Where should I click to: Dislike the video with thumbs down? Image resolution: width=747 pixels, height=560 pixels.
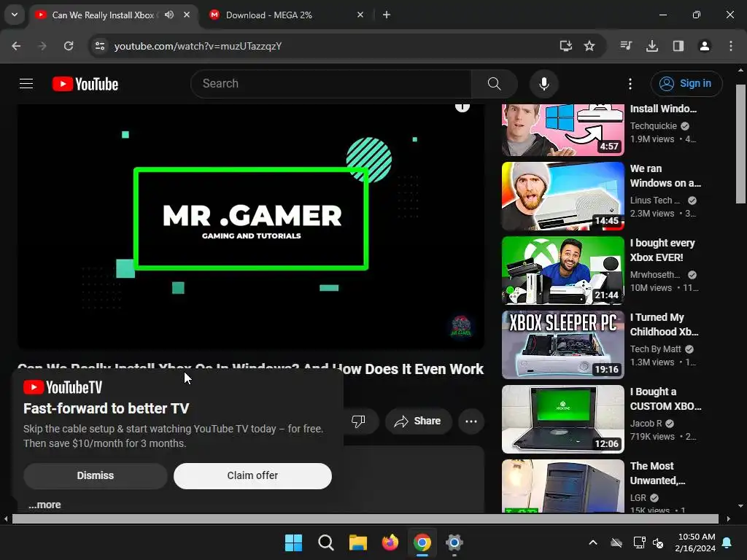(x=358, y=421)
